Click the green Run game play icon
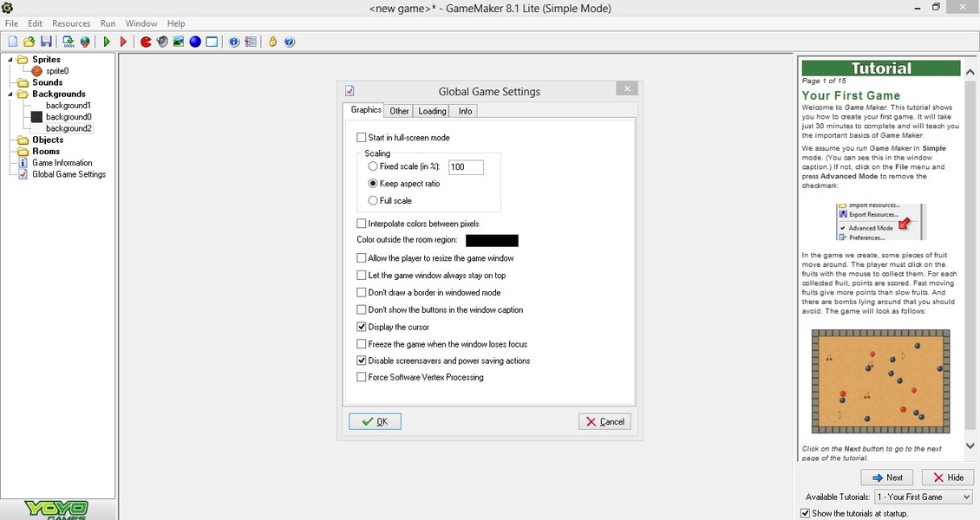Screen dimensions: 980x520 pyautogui.click(x=107, y=42)
